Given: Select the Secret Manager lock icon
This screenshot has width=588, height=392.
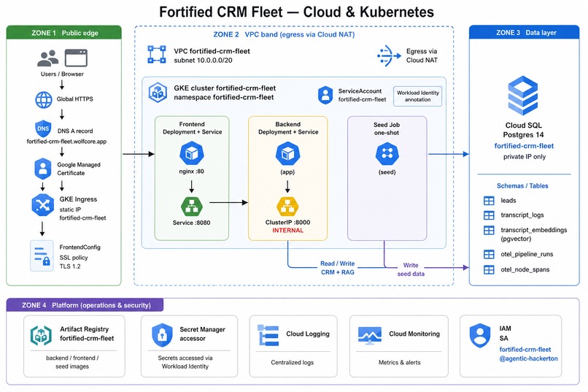Looking at the screenshot, I should pos(162,334).
